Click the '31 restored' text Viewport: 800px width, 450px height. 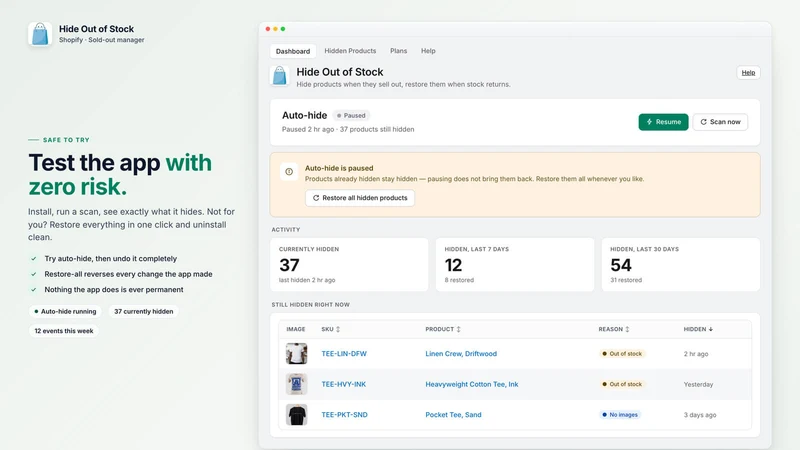tap(626, 280)
